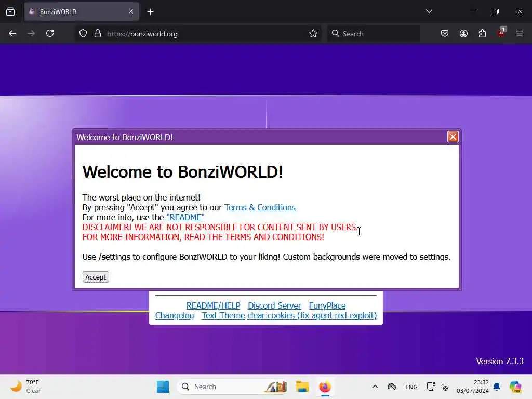532x399 pixels.
Task: Go back with the back arrow
Action: (12, 34)
